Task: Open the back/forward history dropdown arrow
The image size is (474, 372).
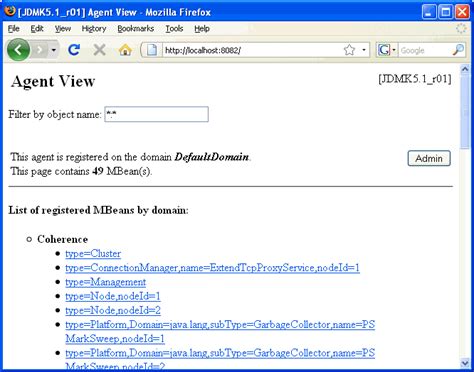Action: click(54, 50)
